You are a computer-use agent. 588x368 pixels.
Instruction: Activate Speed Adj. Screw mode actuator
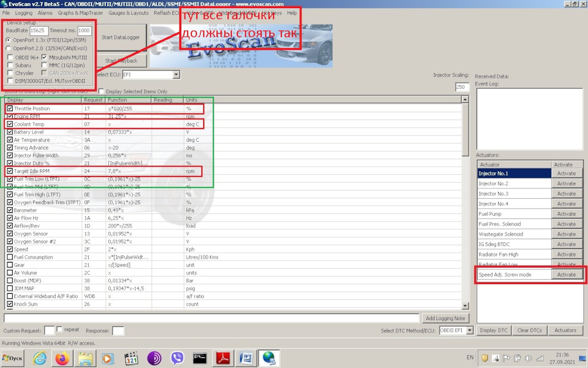[566, 275]
